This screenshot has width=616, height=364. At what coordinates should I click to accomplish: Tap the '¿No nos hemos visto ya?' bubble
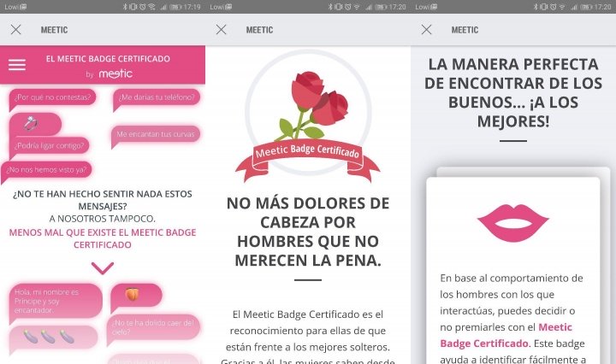coord(46,170)
